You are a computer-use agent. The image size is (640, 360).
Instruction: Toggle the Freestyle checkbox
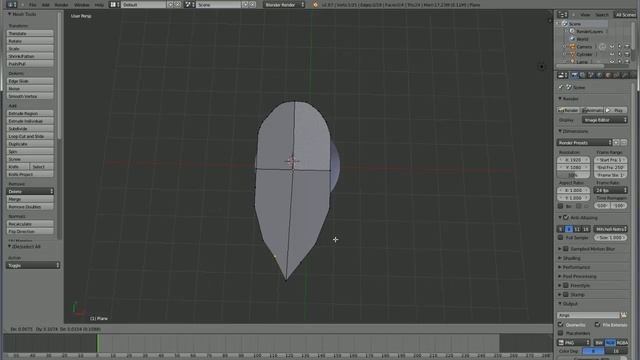[566, 285]
